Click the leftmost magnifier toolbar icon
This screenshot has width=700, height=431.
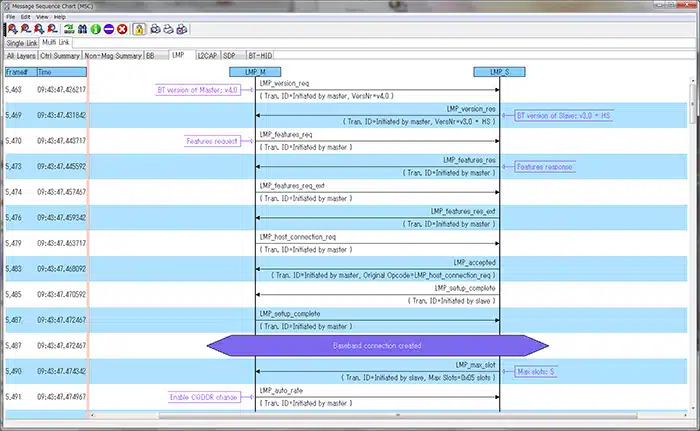[x=10, y=30]
